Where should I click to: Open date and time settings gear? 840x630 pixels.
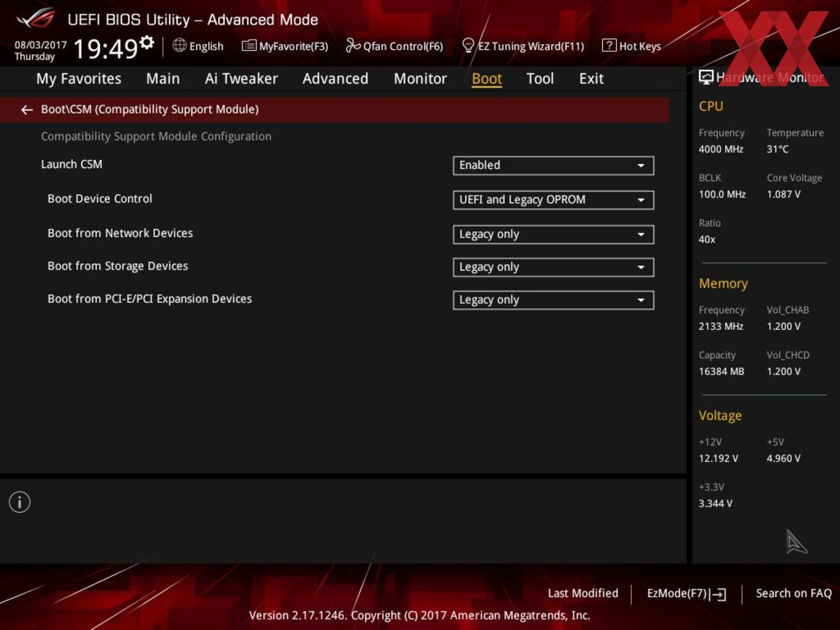pos(147,42)
